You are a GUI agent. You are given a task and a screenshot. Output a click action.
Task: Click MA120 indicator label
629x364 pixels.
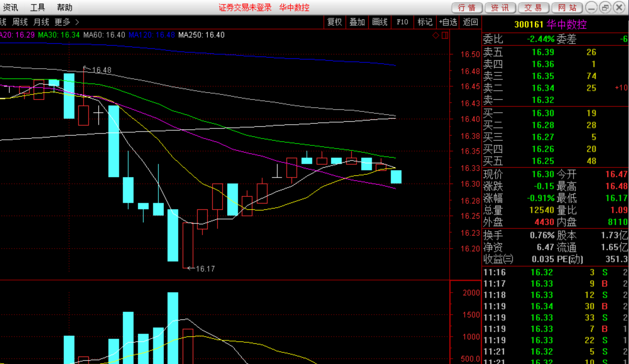click(x=151, y=35)
